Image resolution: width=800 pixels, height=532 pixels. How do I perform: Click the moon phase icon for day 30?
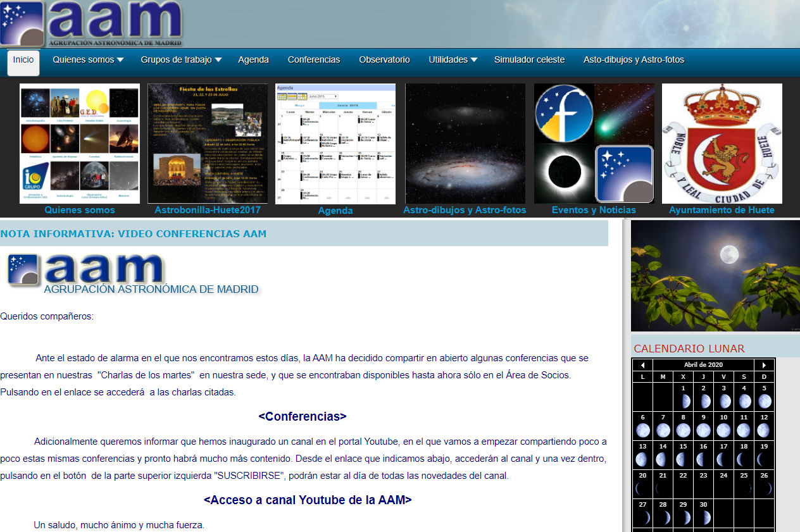(x=704, y=517)
